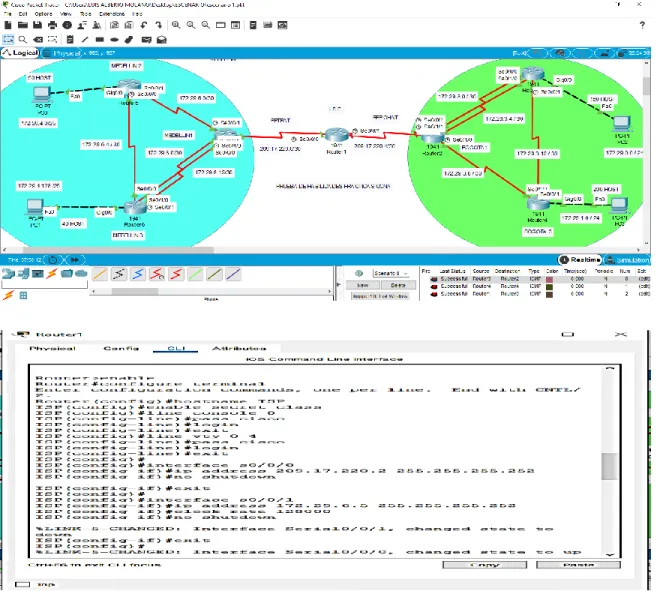The width and height of the screenshot is (657, 591).
Task: Click the Paste button in CLI
Action: click(578, 565)
